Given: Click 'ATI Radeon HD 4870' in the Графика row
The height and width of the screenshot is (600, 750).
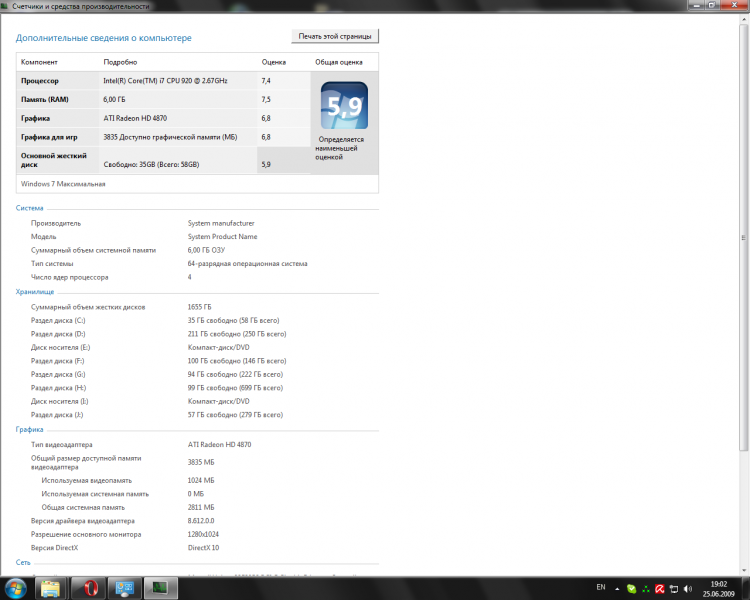Looking at the screenshot, I should [x=135, y=118].
